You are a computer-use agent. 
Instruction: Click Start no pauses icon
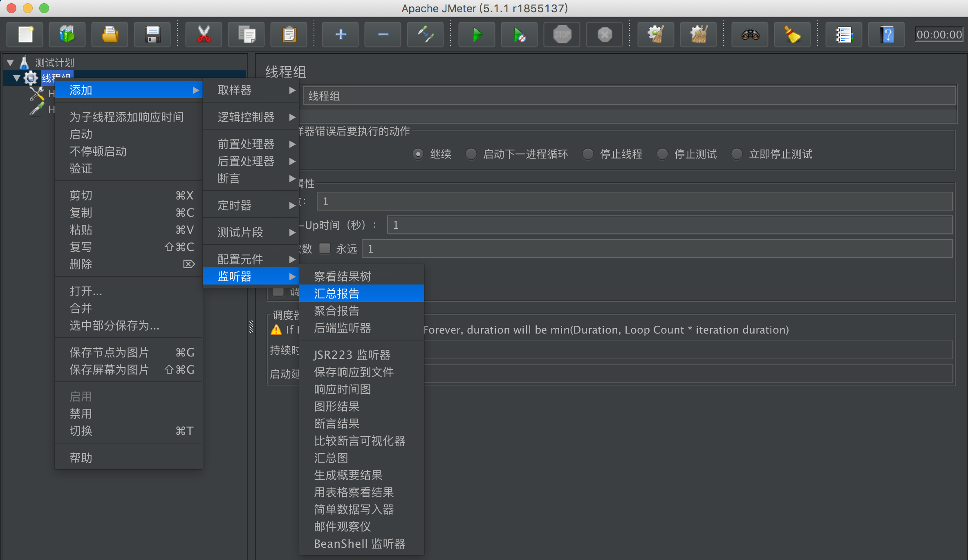519,34
